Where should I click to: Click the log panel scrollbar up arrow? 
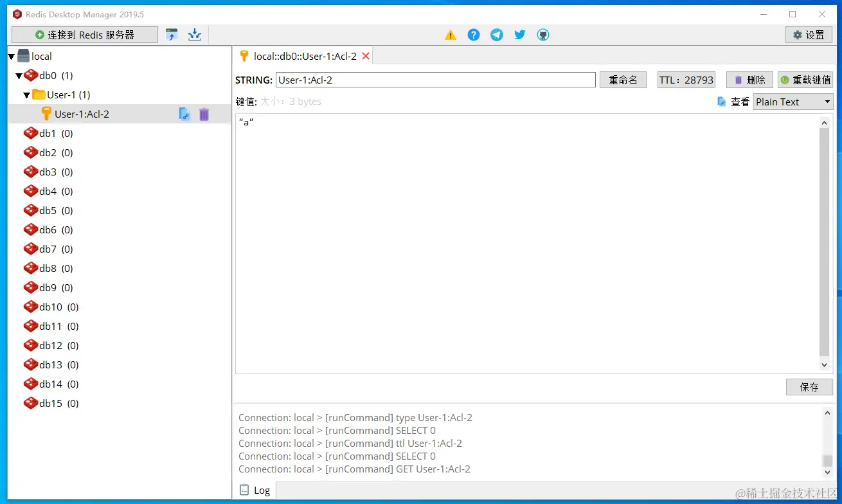coord(828,413)
